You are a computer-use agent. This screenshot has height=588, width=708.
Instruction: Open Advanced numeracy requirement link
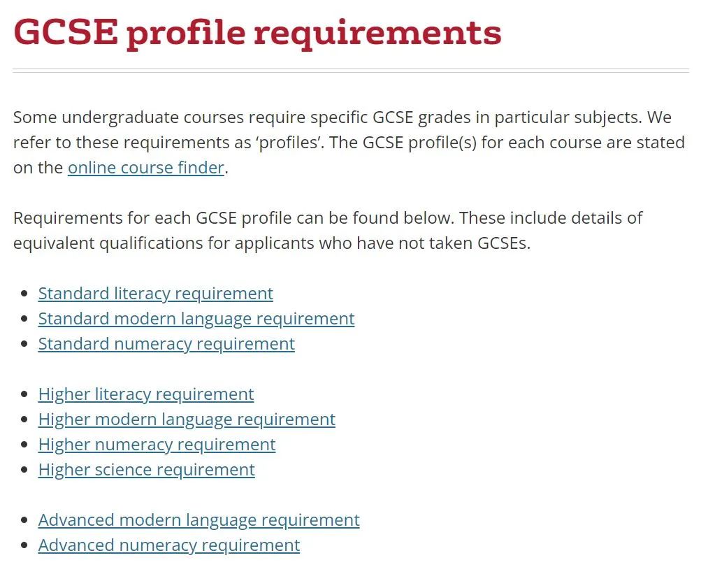click(169, 545)
